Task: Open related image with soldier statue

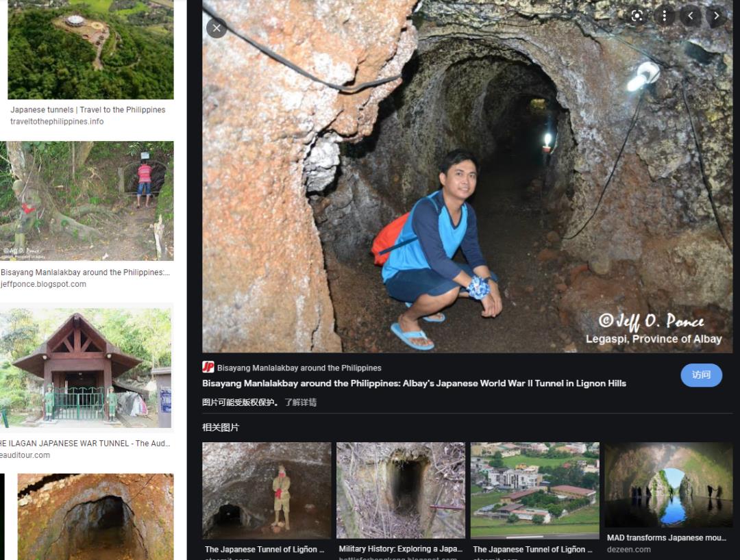Action: 267,490
